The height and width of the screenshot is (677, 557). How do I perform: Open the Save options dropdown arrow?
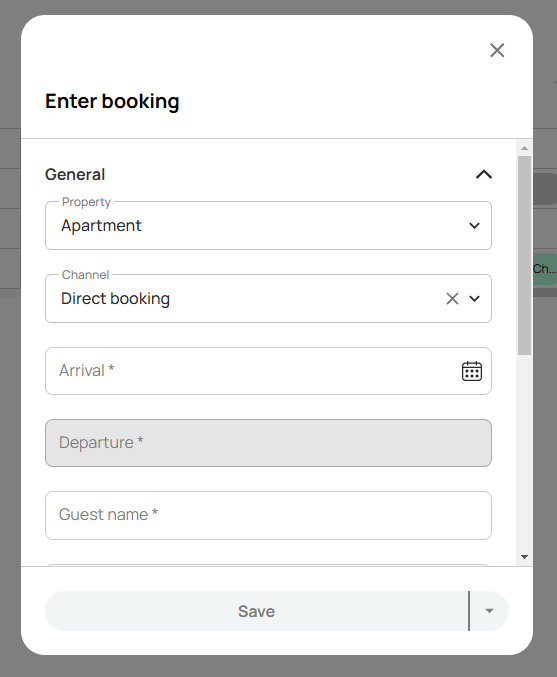click(489, 611)
